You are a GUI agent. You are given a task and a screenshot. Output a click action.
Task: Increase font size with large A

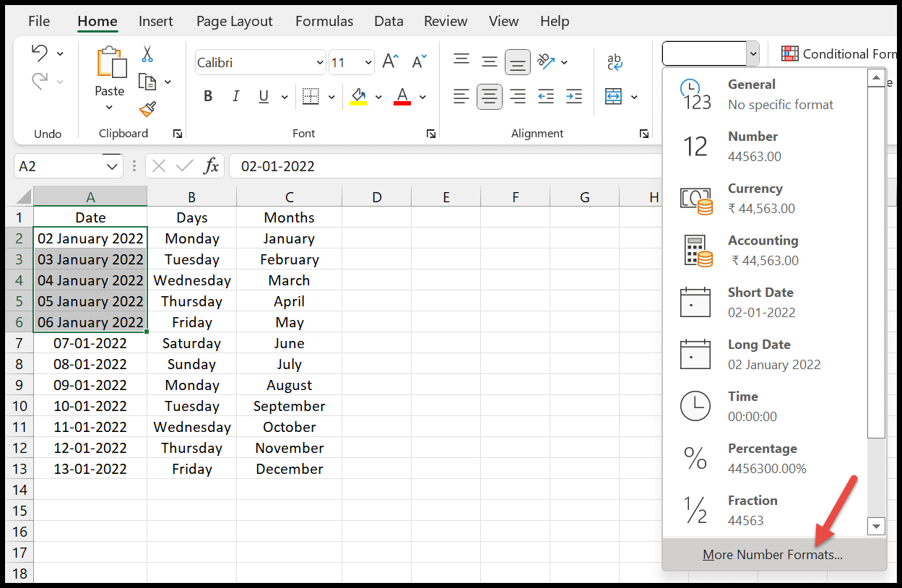[390, 61]
